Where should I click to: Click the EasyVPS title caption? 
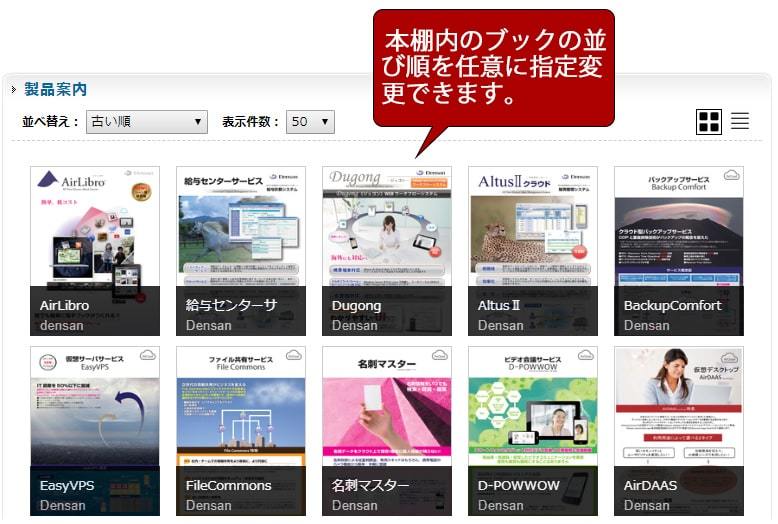67,486
